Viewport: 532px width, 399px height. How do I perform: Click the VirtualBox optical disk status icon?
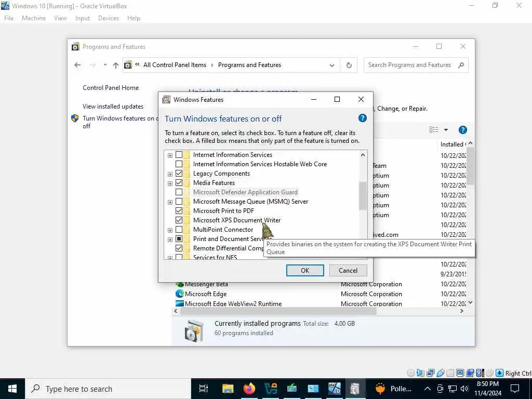[411, 373]
